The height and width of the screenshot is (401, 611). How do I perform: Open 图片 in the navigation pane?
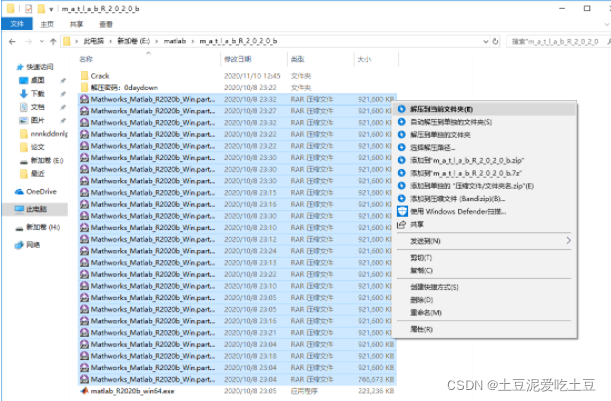tap(37, 120)
